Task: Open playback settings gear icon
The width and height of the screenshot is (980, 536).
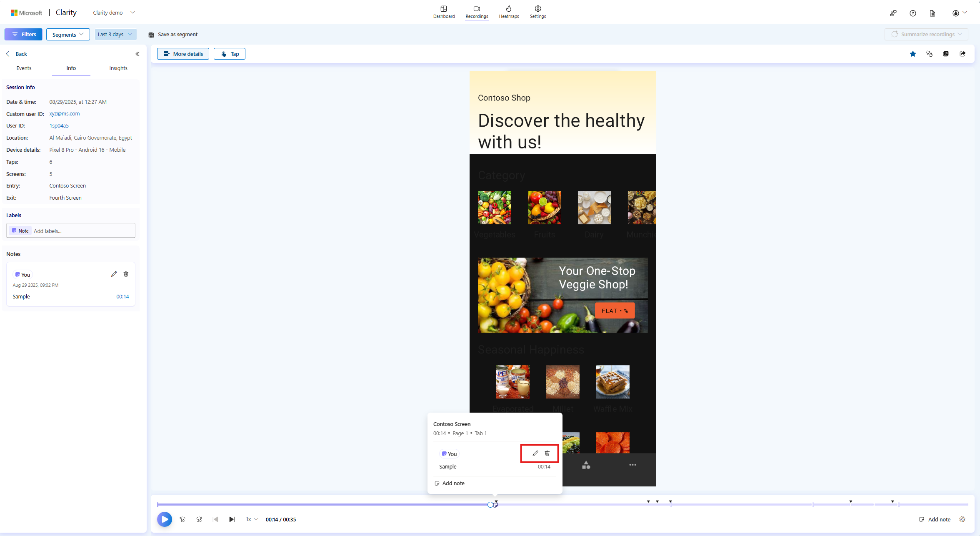Action: (962, 519)
